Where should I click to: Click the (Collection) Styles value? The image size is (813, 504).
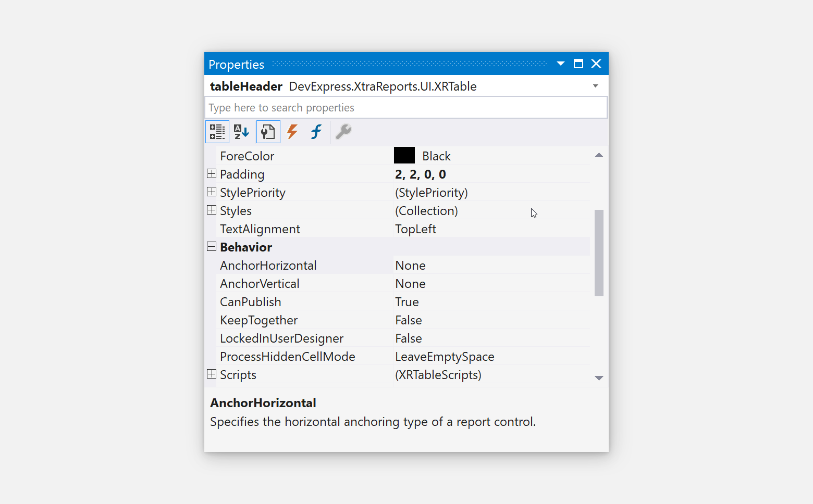(x=426, y=211)
